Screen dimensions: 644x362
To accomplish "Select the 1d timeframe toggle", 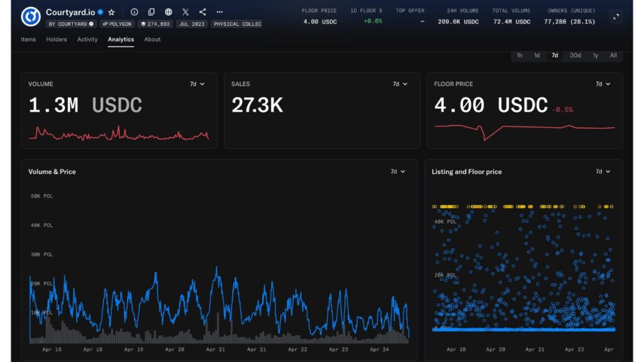I will coord(536,55).
